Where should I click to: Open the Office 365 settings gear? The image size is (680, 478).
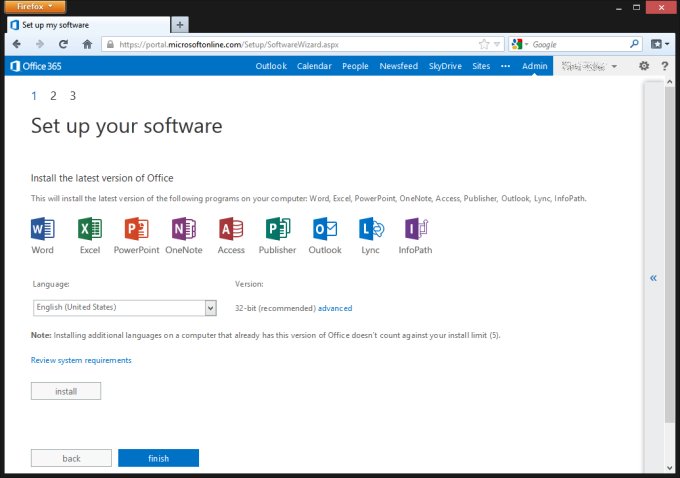click(x=643, y=66)
